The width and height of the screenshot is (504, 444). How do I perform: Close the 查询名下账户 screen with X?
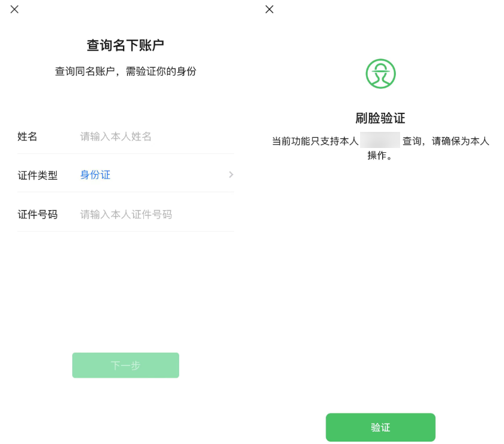coord(14,10)
